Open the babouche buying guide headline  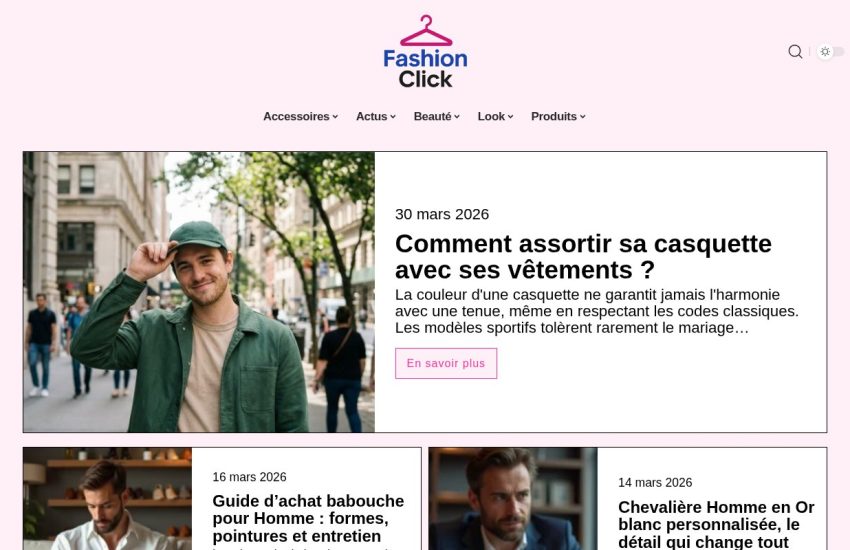coord(308,518)
